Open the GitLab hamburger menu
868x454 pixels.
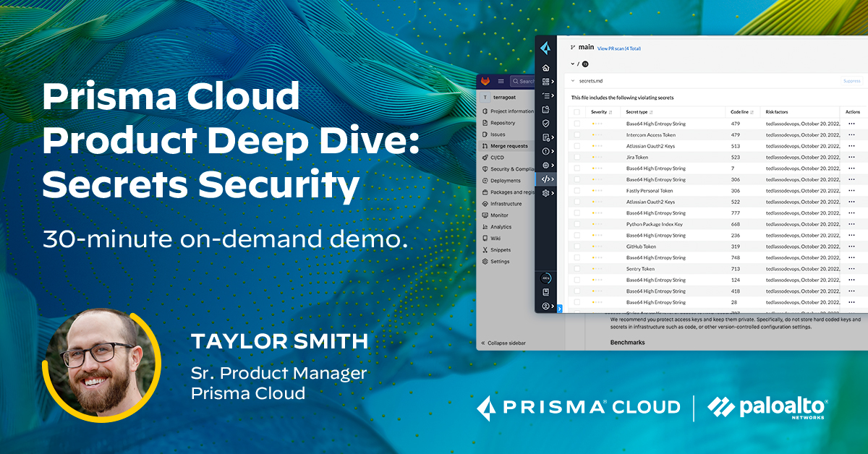pyautogui.click(x=501, y=81)
